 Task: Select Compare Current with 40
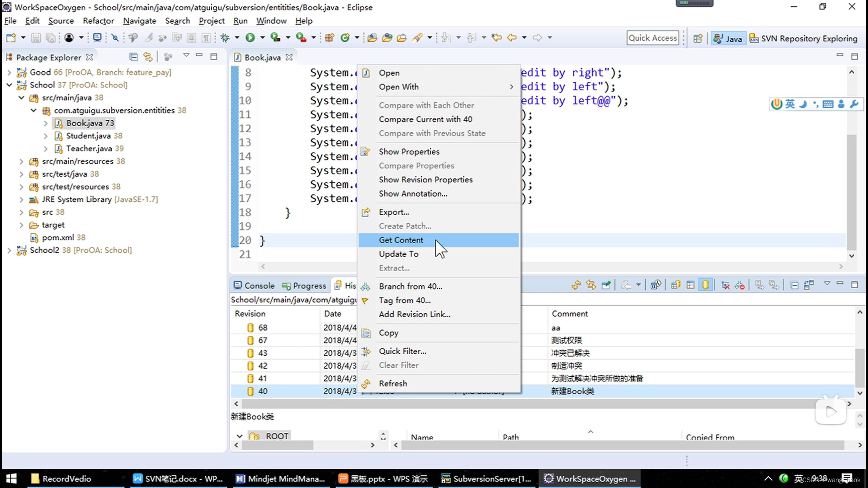tap(439, 119)
